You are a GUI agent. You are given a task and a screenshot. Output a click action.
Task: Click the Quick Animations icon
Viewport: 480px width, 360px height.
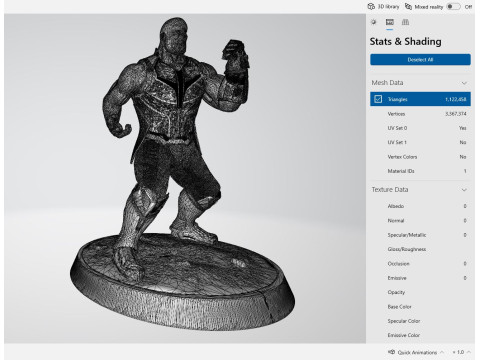(392, 352)
